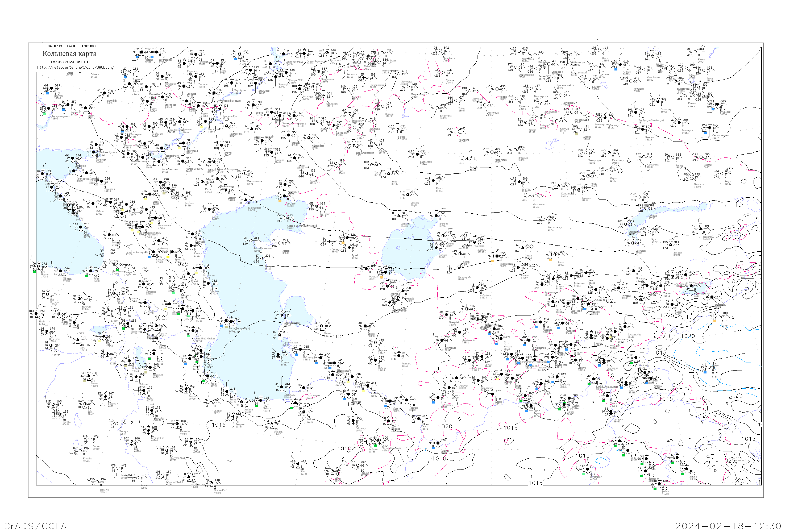The width and height of the screenshot is (798, 532).
Task: Click the crossed-circle sky symbol above Воронеж
Action: click(130, 72)
